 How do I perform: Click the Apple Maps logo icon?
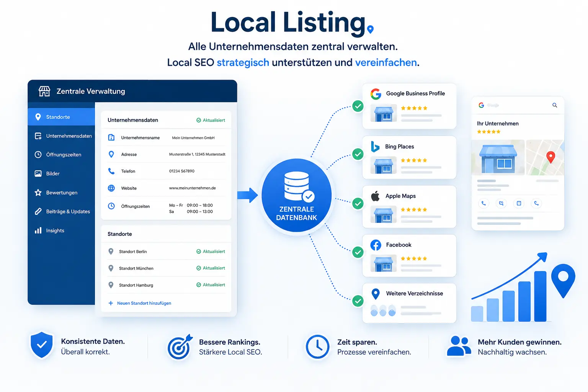(375, 196)
